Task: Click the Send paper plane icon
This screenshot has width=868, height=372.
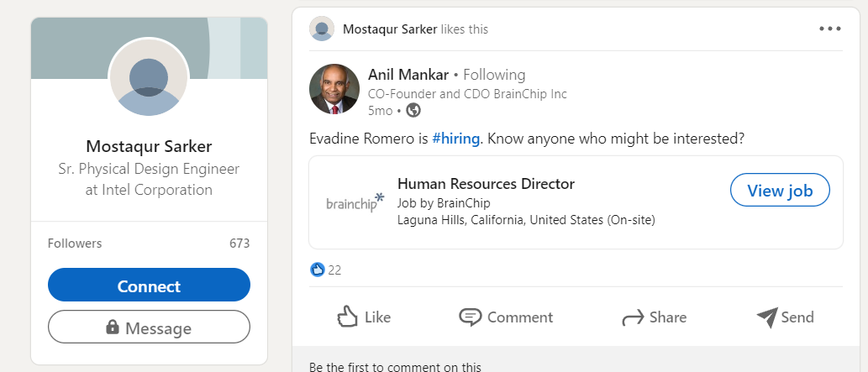Action: coord(767,317)
